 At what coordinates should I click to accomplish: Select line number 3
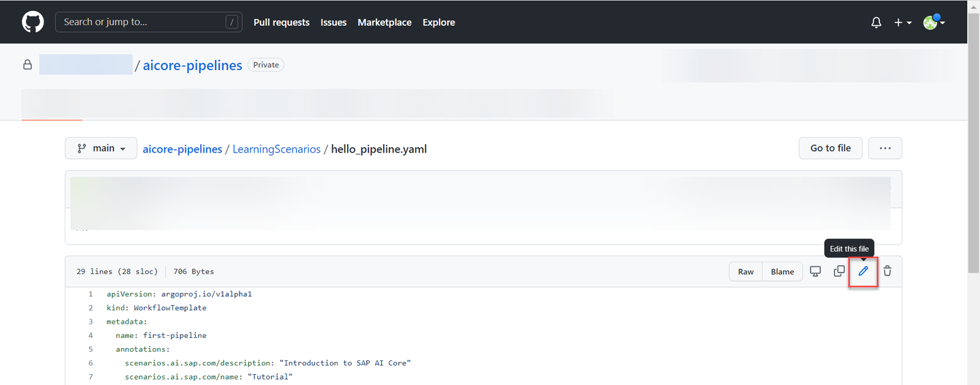coord(91,321)
